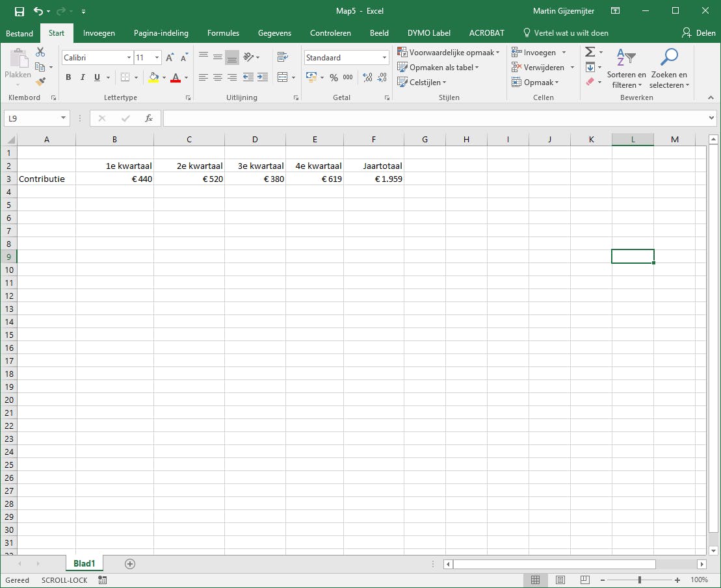The width and height of the screenshot is (721, 588).
Task: Apply thousands separator style
Action: coord(348,77)
